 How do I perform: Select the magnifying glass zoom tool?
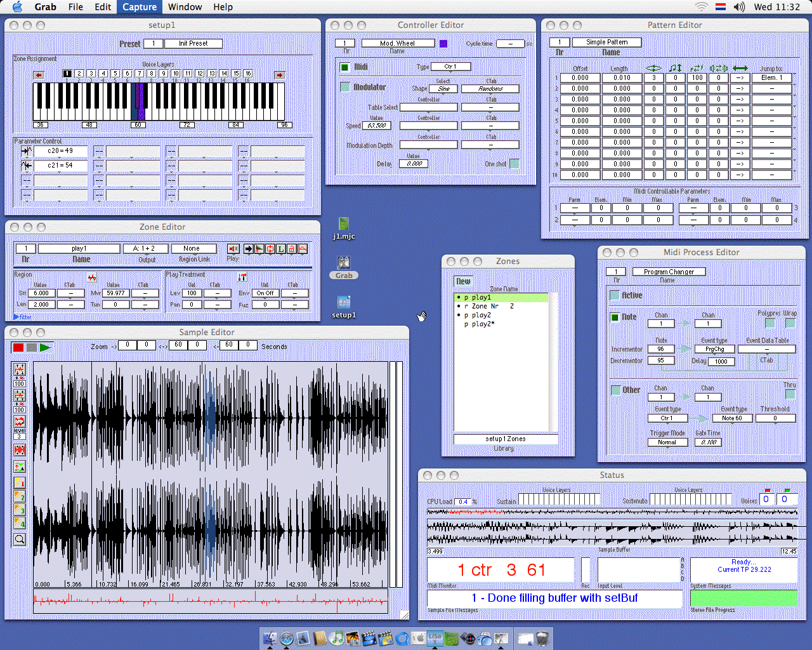[x=20, y=540]
